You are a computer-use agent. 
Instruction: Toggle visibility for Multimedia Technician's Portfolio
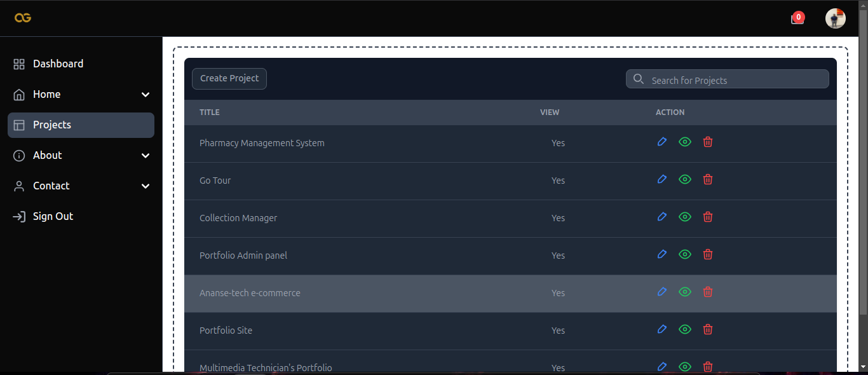pyautogui.click(x=685, y=367)
